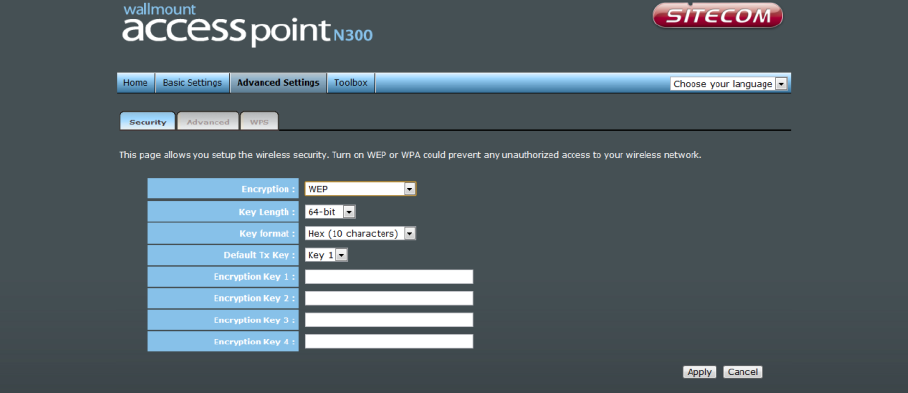The height and width of the screenshot is (393, 908).
Task: Open the Encryption dropdown set to WEP
Action: pyautogui.click(x=360, y=189)
